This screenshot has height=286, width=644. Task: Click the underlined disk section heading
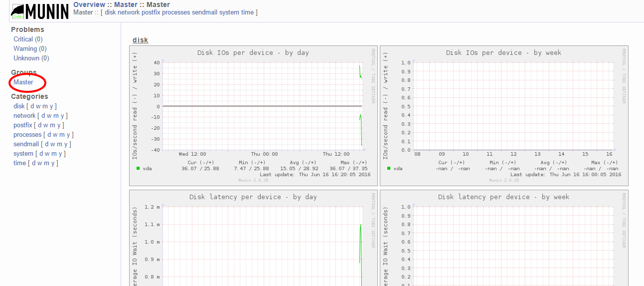pyautogui.click(x=140, y=40)
